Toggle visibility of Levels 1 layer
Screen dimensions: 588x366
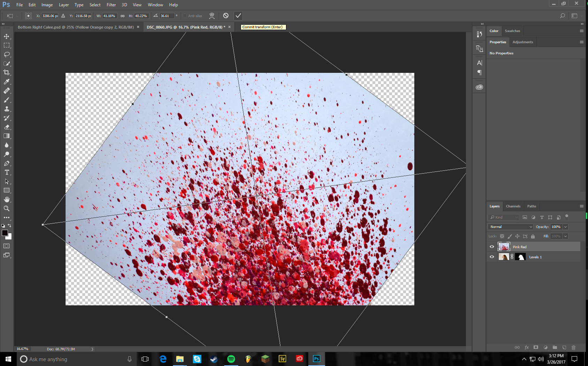[x=492, y=257]
